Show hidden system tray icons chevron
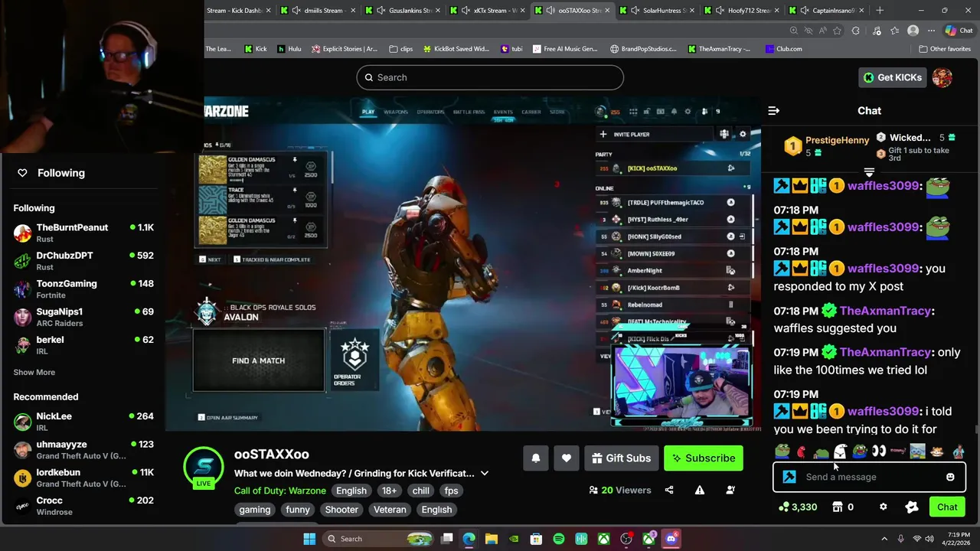The image size is (980, 551). click(x=884, y=539)
